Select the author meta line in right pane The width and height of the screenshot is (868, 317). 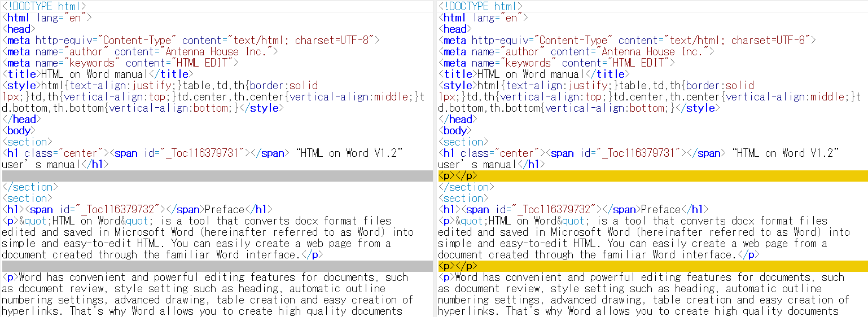click(576, 51)
